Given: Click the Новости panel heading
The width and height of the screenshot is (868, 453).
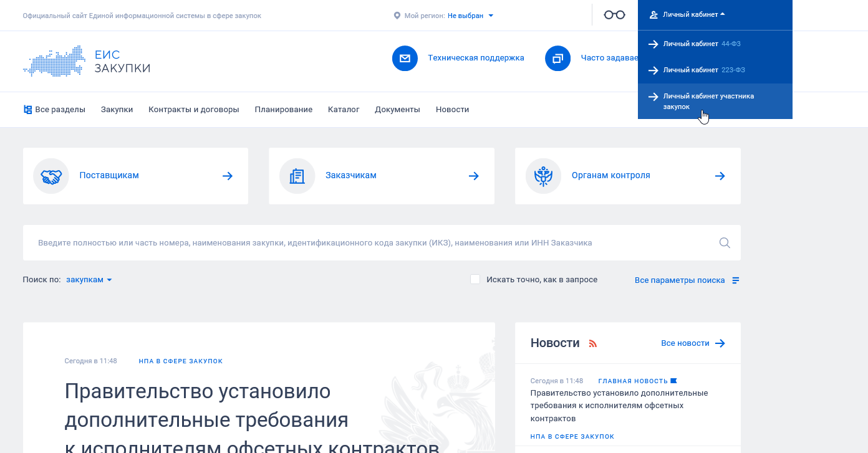Looking at the screenshot, I should point(555,343).
